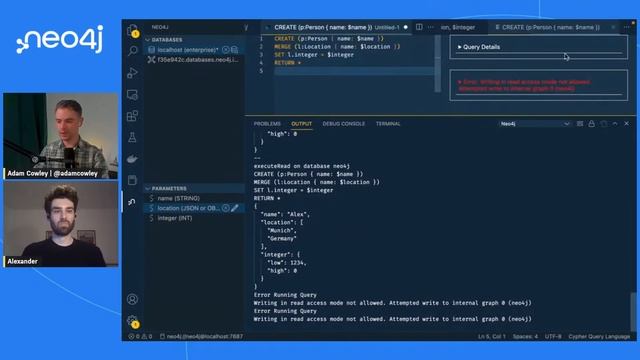Image resolution: width=640 pixels, height=360 pixels.
Task: Close the right-side CREATE results tab
Action: click(613, 27)
